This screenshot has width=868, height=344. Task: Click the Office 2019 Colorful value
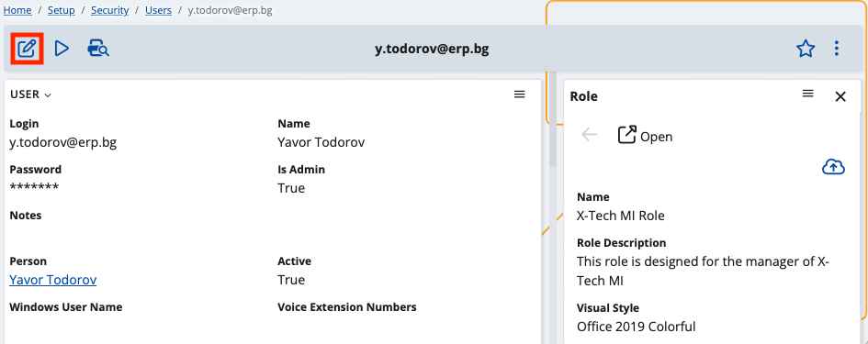point(636,327)
